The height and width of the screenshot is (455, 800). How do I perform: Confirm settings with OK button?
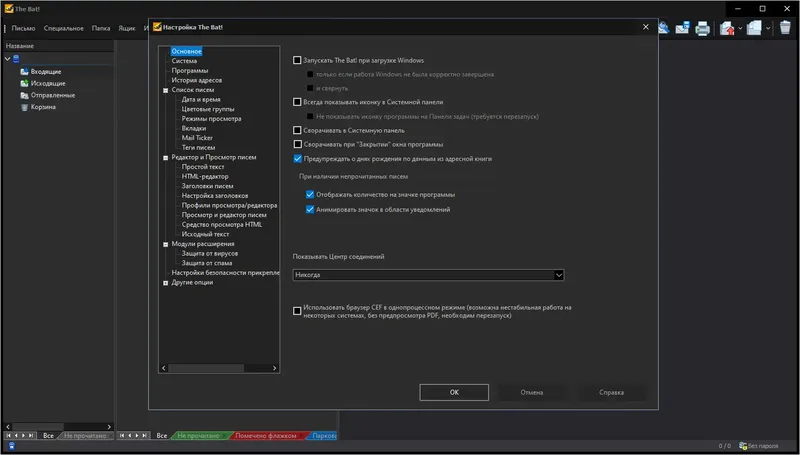click(x=454, y=392)
